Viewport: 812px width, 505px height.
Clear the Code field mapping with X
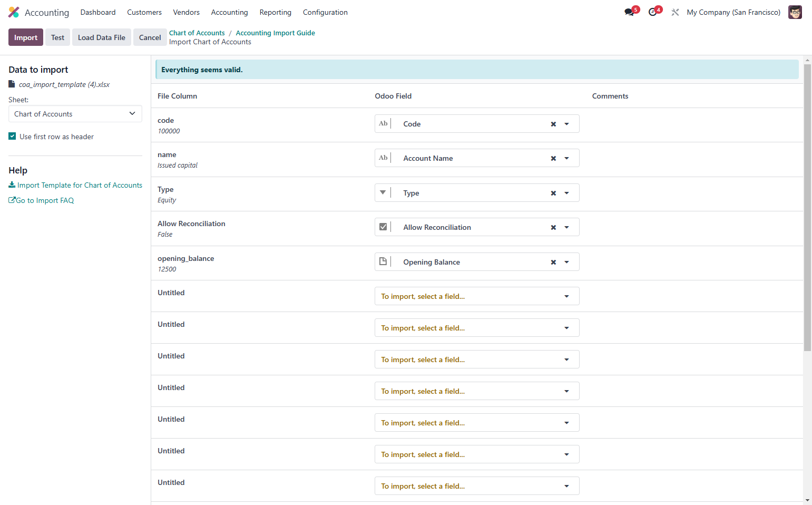[553, 124]
